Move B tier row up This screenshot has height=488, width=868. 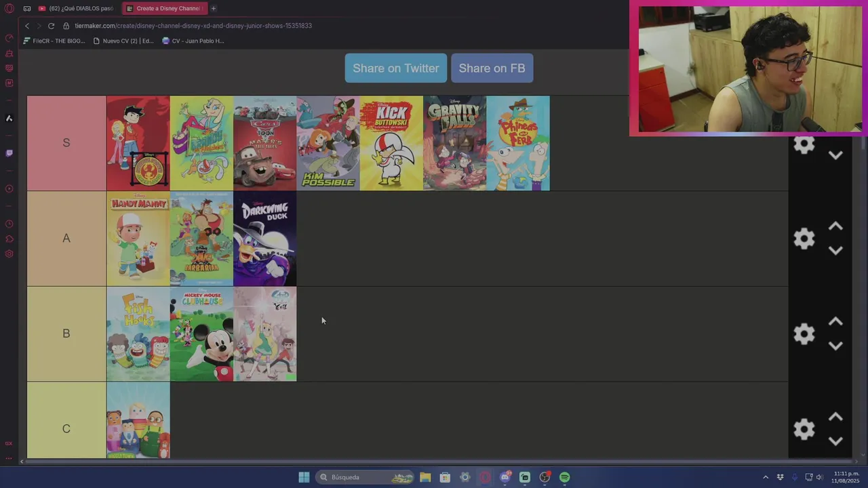pyautogui.click(x=835, y=321)
